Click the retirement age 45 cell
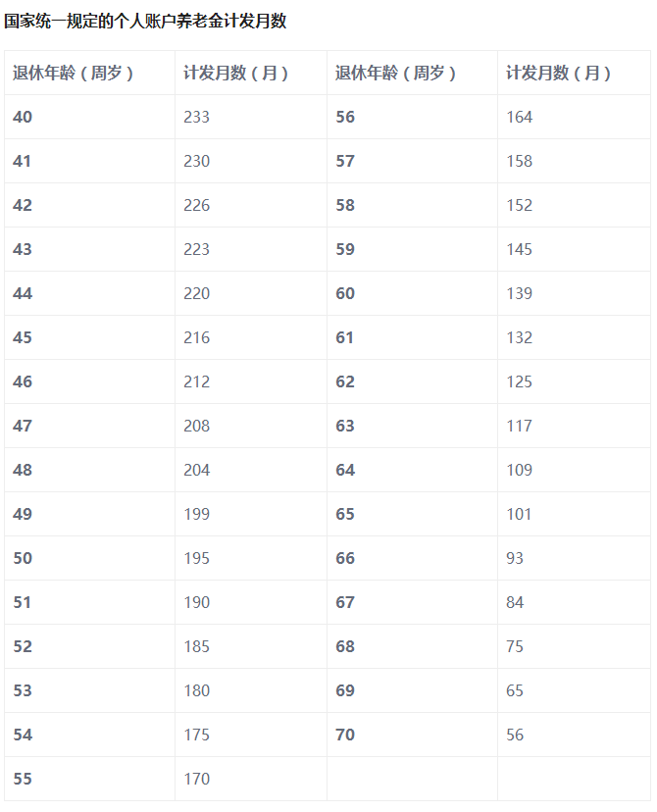Image resolution: width=657 pixels, height=812 pixels. click(x=23, y=337)
